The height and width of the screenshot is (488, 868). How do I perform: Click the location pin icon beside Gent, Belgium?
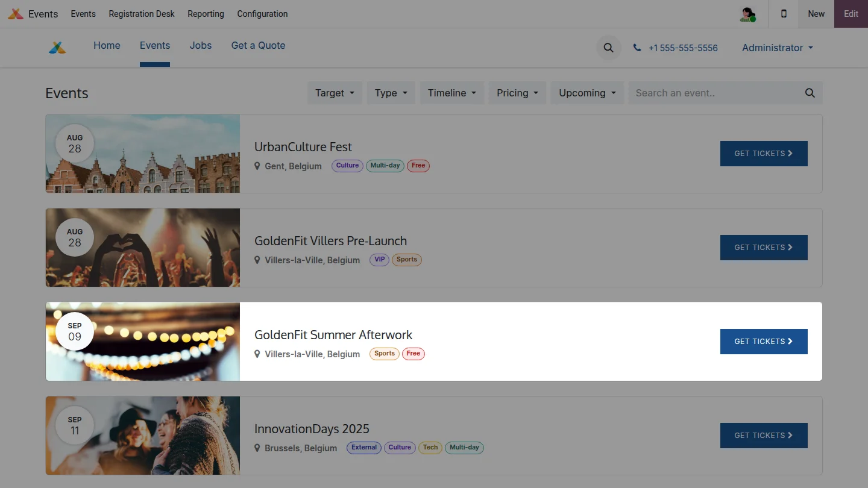257,166
